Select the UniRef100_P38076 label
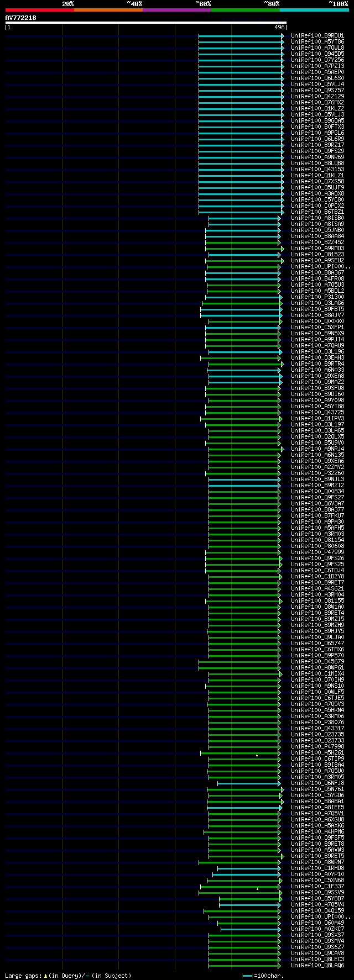The height and width of the screenshot is (980, 354). tap(317, 723)
